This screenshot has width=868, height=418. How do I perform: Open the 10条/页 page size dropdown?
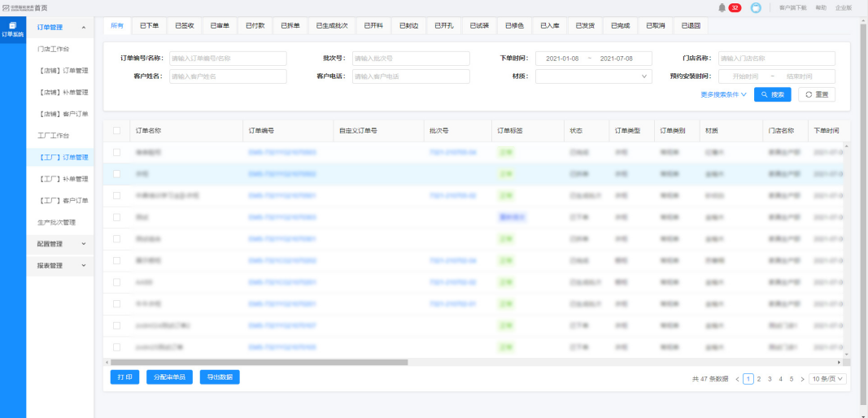pos(828,379)
